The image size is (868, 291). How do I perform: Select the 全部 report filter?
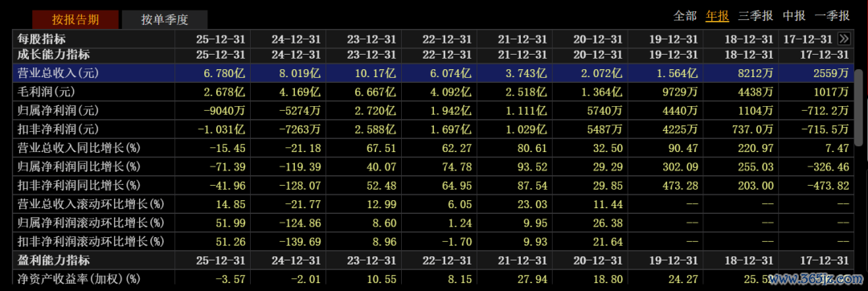pyautogui.click(x=685, y=16)
